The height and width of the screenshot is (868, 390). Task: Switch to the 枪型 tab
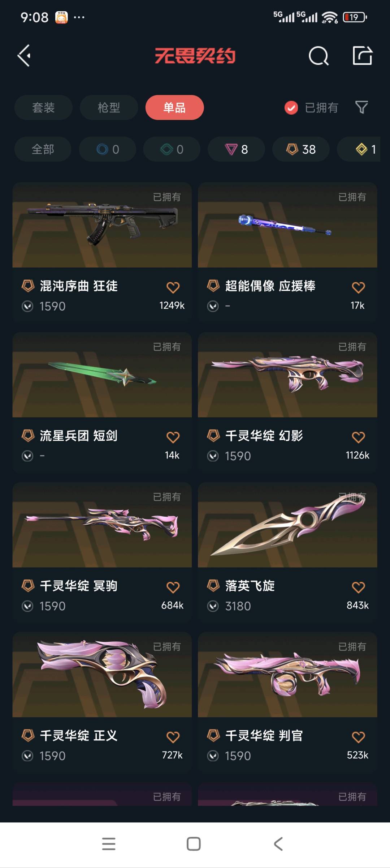(x=109, y=107)
